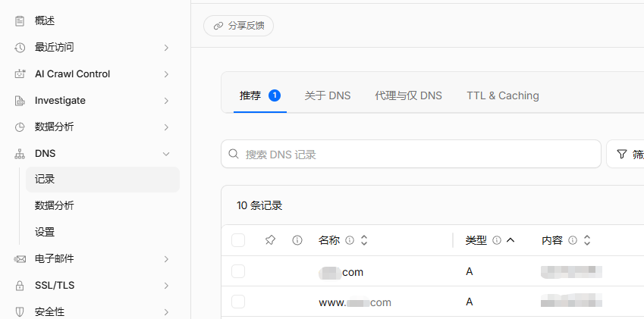
Task: Tick the select-all checkbox in table header
Action: [238, 240]
